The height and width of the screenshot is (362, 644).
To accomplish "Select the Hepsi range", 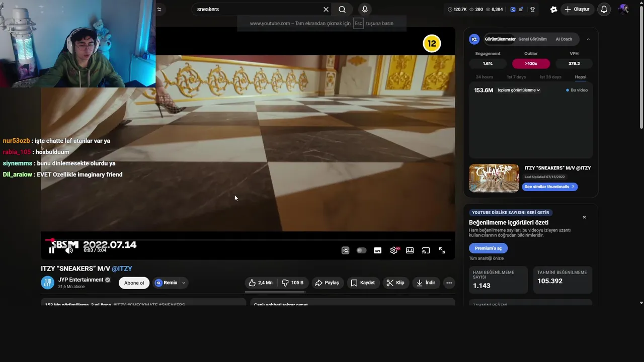I will pos(581,77).
